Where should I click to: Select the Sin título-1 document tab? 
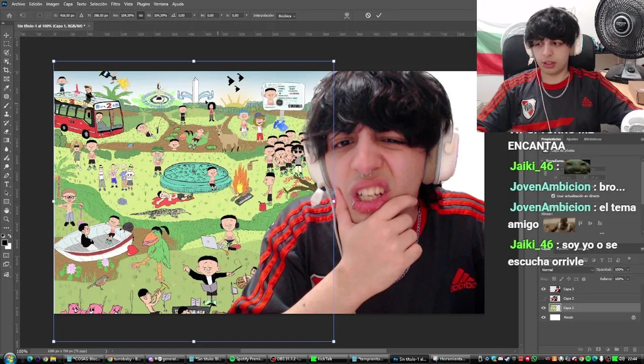point(51,26)
